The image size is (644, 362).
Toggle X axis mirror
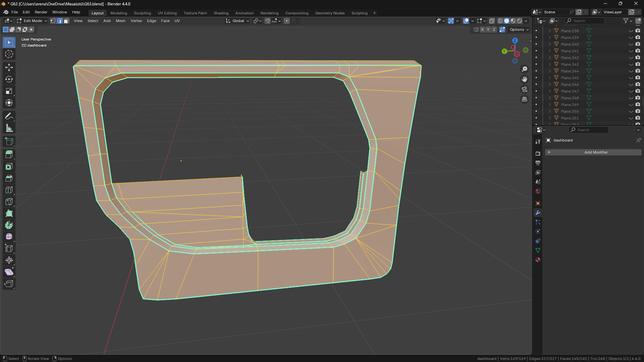[482, 30]
